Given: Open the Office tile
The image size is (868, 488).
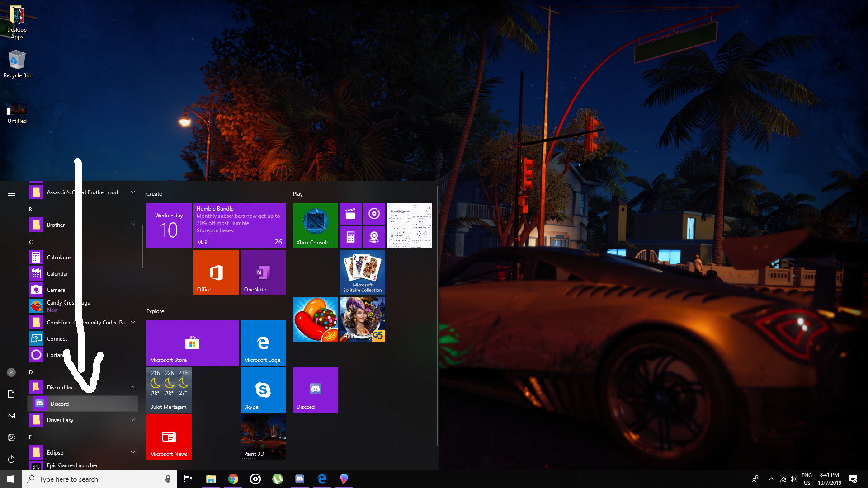Looking at the screenshot, I should (216, 272).
